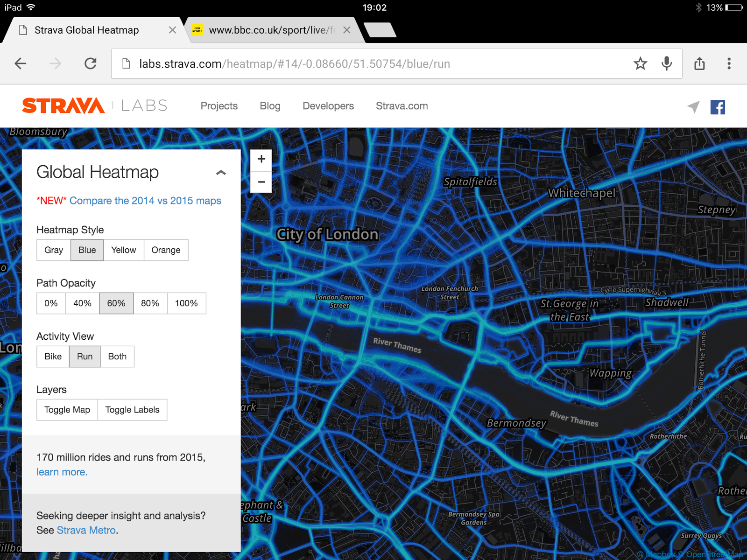Screen dimensions: 747x560
Task: Select the Orange heatmap style
Action: [166, 250]
